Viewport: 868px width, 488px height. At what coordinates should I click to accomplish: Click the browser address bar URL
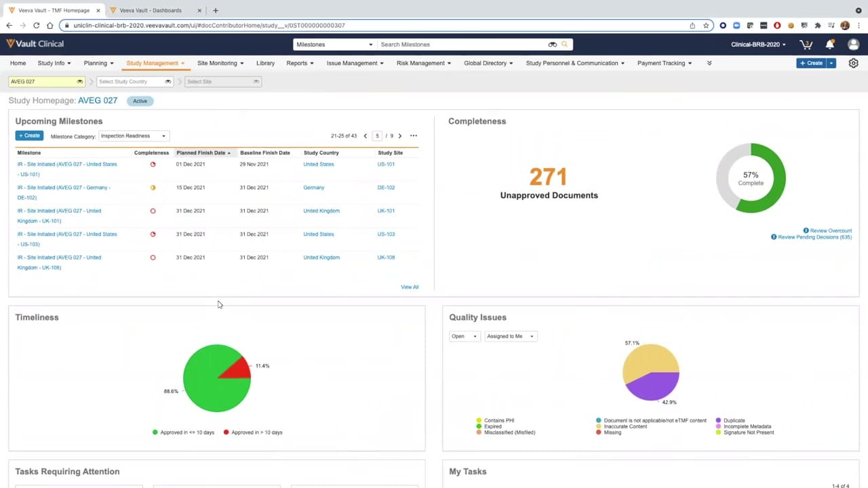209,25
